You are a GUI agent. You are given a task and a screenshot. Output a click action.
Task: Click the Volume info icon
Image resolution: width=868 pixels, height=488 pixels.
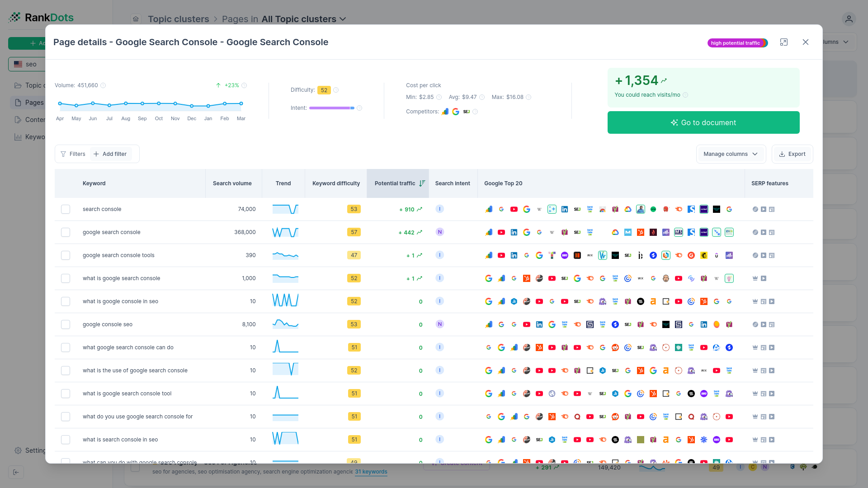103,85
